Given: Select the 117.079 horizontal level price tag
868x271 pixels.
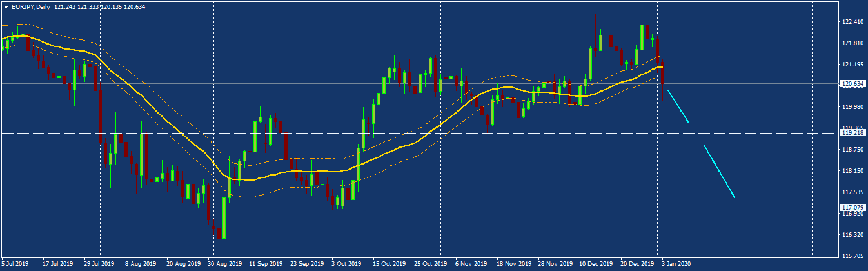Looking at the screenshot, I should (x=853, y=208).
